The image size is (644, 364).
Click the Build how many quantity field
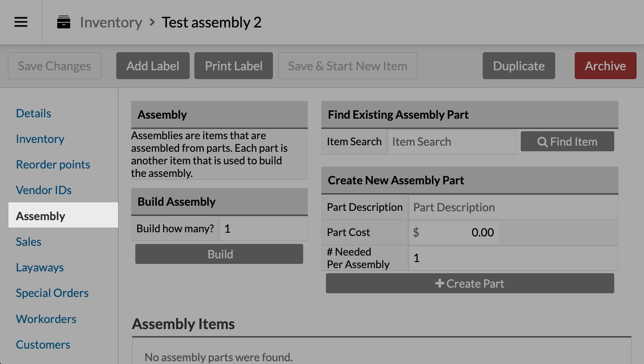(263, 229)
